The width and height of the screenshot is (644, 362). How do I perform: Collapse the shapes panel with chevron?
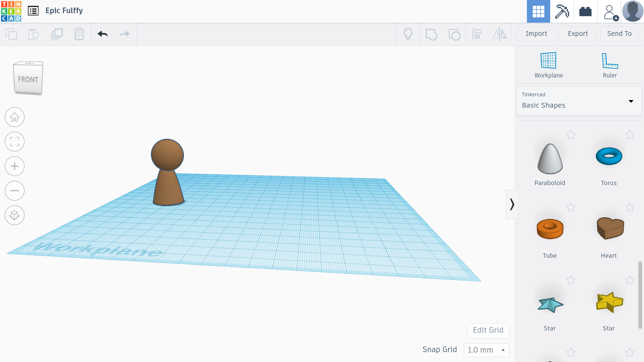511,204
